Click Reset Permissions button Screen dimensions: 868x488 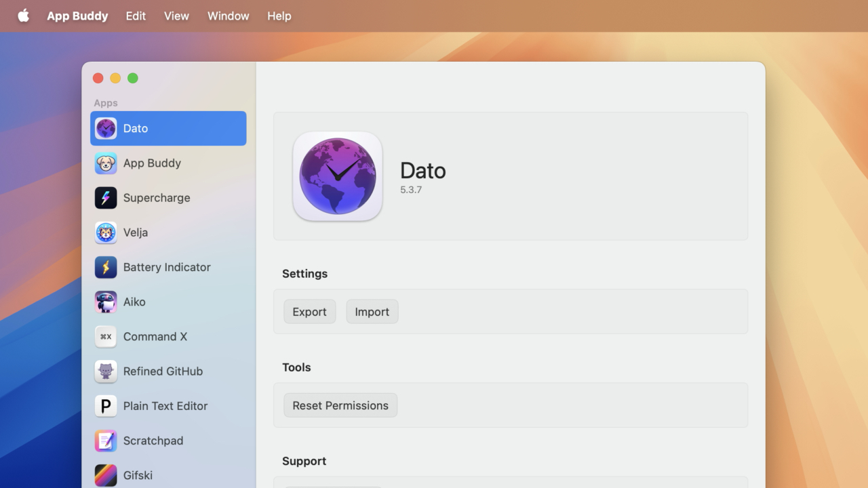[x=340, y=405]
